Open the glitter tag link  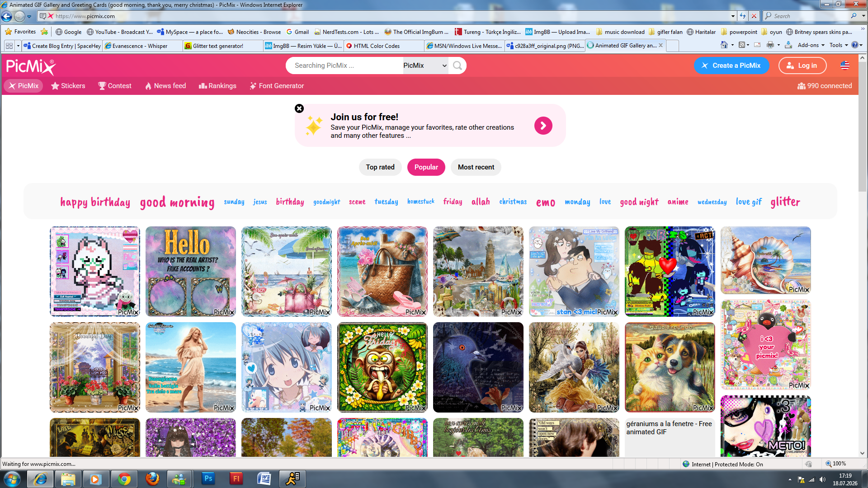pos(785,202)
